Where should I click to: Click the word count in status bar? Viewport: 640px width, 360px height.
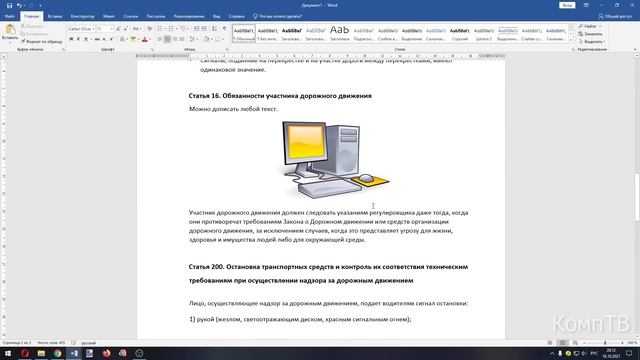point(51,343)
